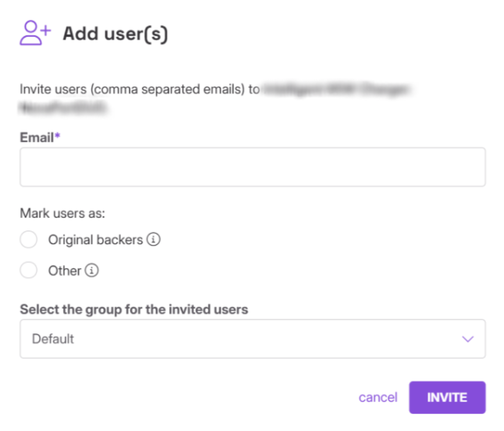This screenshot has height=431, width=504.
Task: Click the Mark users as text
Action: 62,213
